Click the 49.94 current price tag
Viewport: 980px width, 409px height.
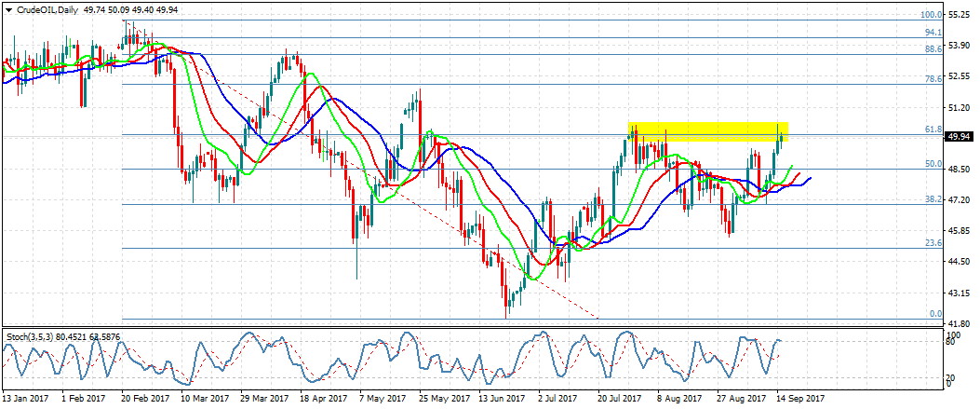960,137
